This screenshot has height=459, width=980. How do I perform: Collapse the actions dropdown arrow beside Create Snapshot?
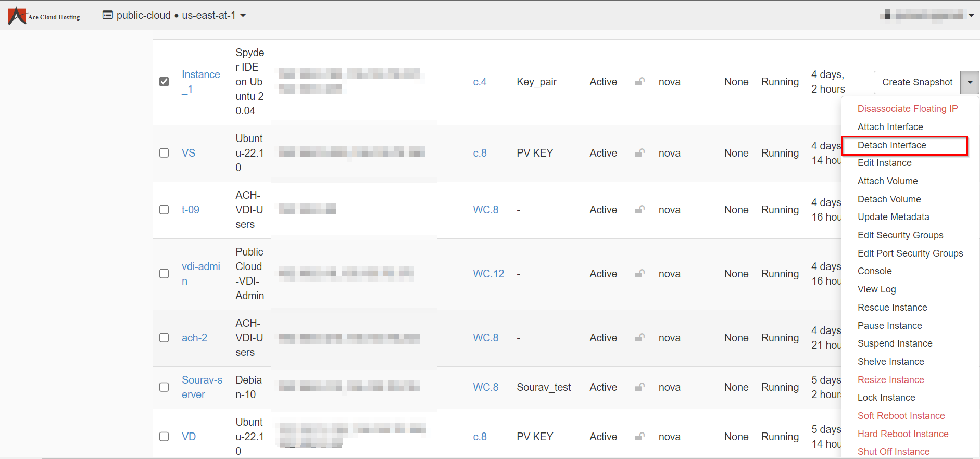click(970, 82)
